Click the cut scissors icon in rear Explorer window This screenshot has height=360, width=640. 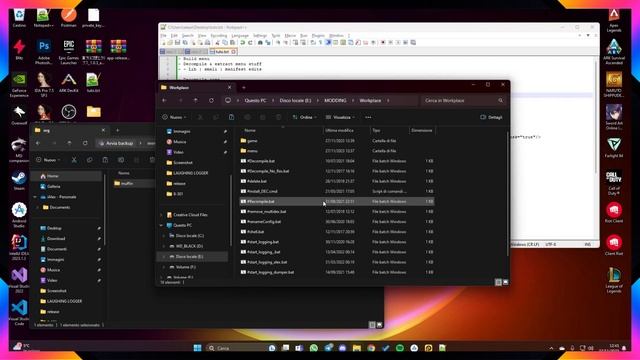pos(74,160)
